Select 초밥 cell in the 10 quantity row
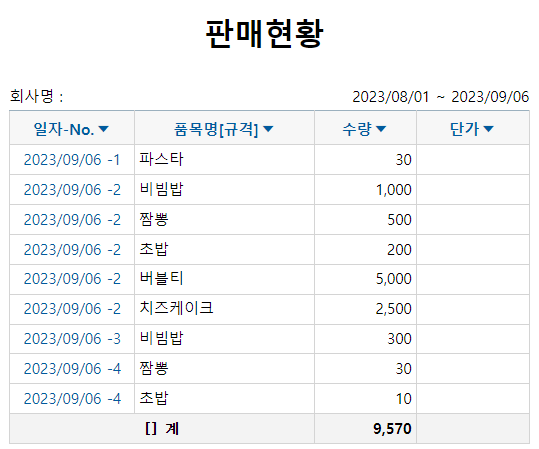 coord(224,398)
